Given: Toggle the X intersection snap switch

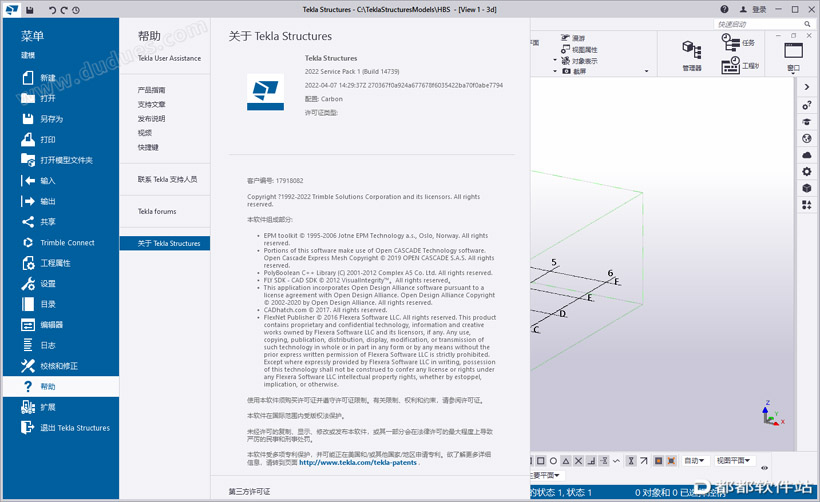Looking at the screenshot, I should [578, 461].
